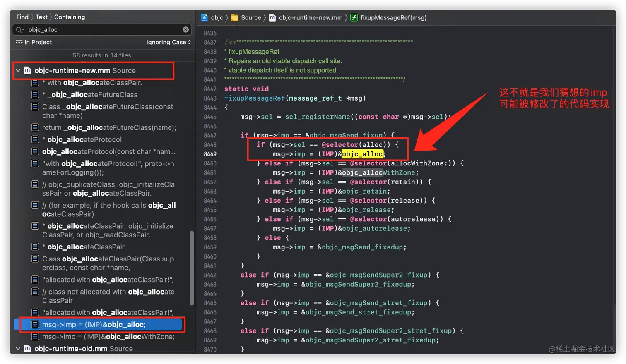Click result icon for 'msg->imp = (IMP)&objc_alloc;'
The height and width of the screenshot is (364, 626).
click(x=35, y=325)
